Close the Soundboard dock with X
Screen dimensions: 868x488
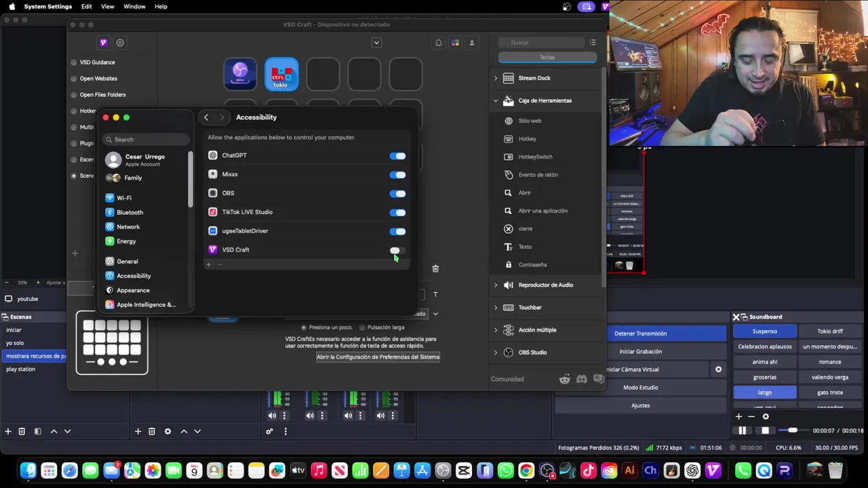[736, 317]
